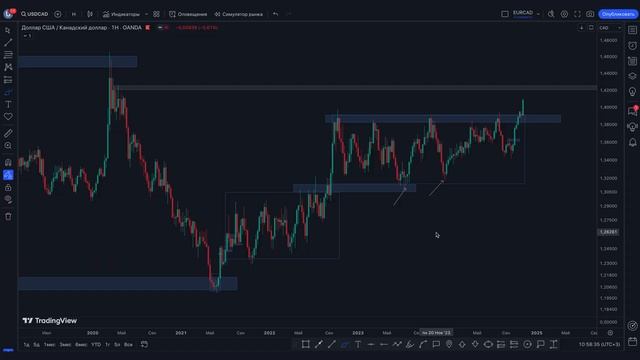Open the forecasting and measurement tools

[x=8, y=80]
